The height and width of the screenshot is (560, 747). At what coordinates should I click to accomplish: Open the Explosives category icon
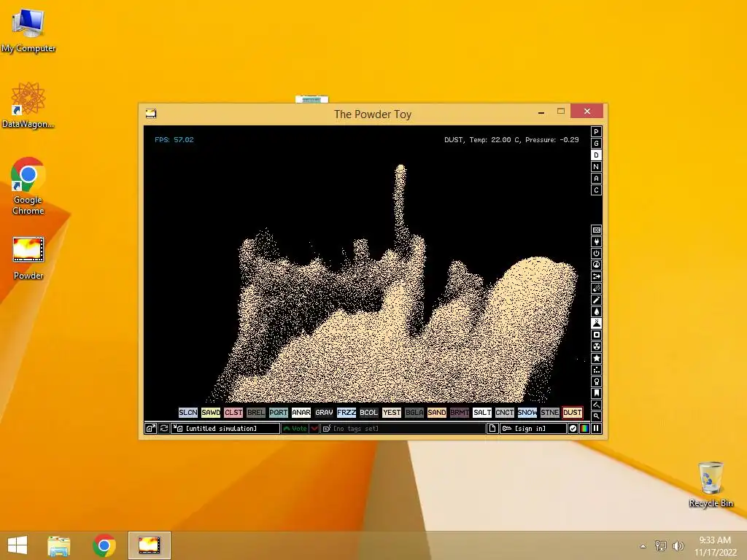(596, 288)
